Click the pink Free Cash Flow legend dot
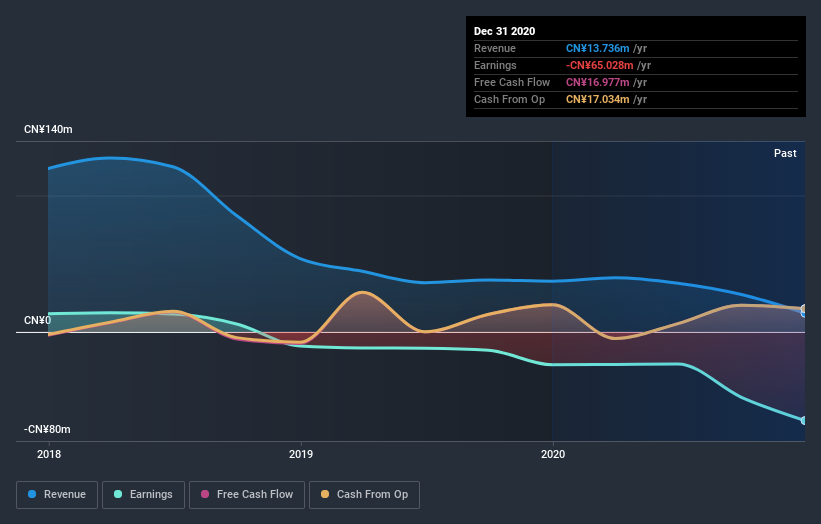The image size is (821, 524). pos(205,494)
